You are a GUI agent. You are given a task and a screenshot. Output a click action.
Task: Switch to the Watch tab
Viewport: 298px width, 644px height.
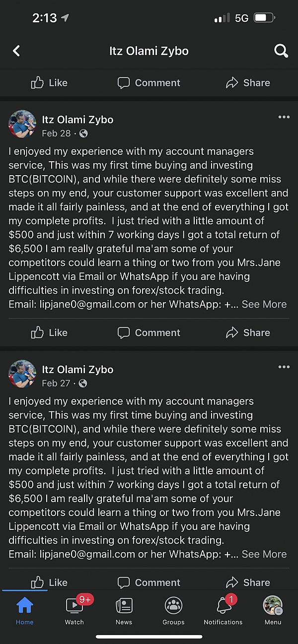point(74,611)
